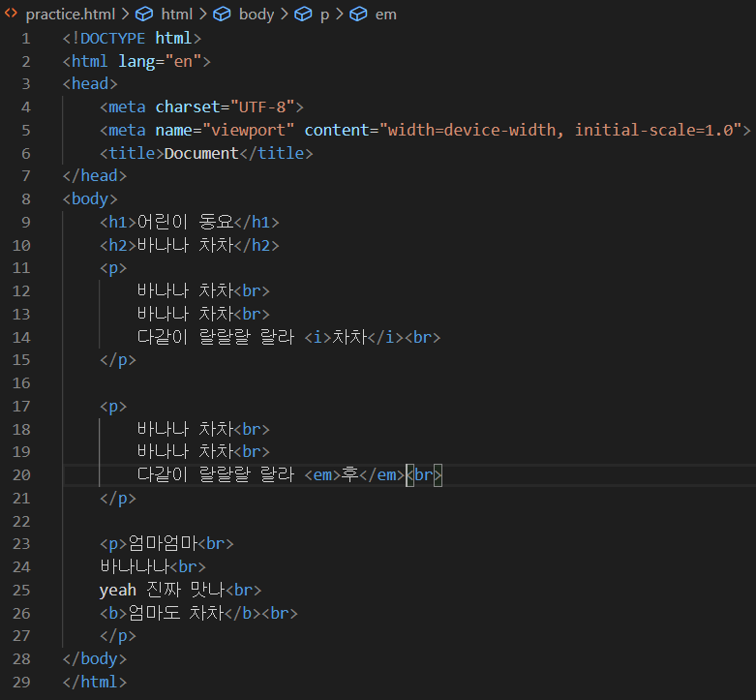Click the bold tag 엄마도 차차 line
Screen dimensions: 756x700
point(198,613)
